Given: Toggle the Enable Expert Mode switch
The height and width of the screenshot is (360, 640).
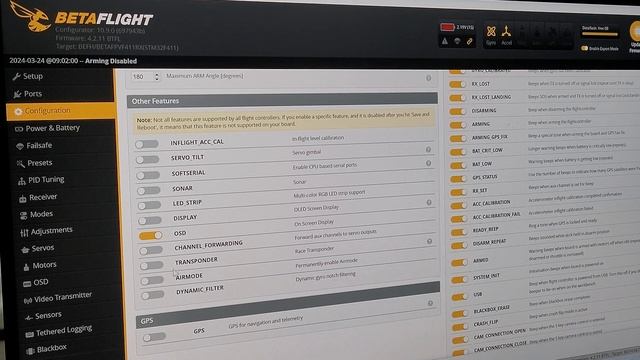Looking at the screenshot, I should pos(584,48).
